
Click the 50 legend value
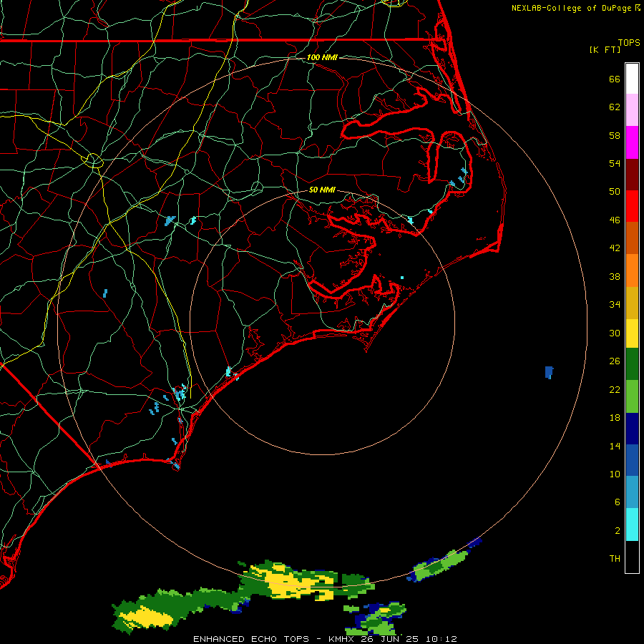click(x=615, y=192)
